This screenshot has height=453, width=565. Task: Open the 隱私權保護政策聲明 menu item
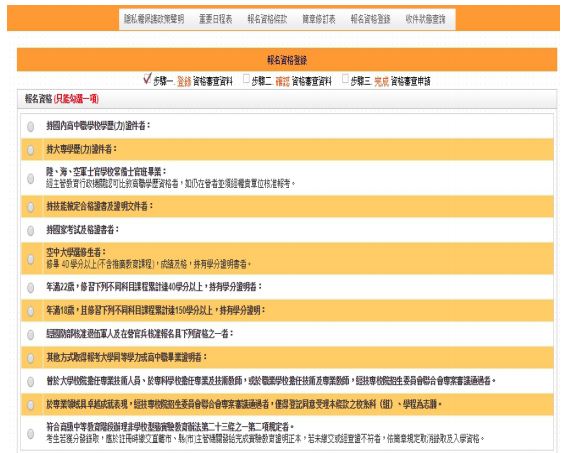tap(154, 19)
